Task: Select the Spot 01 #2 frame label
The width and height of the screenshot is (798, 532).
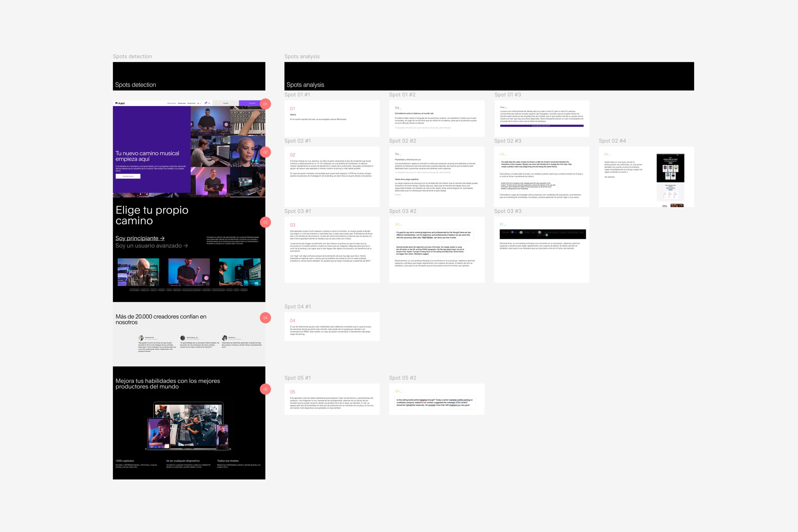Action: click(403, 95)
